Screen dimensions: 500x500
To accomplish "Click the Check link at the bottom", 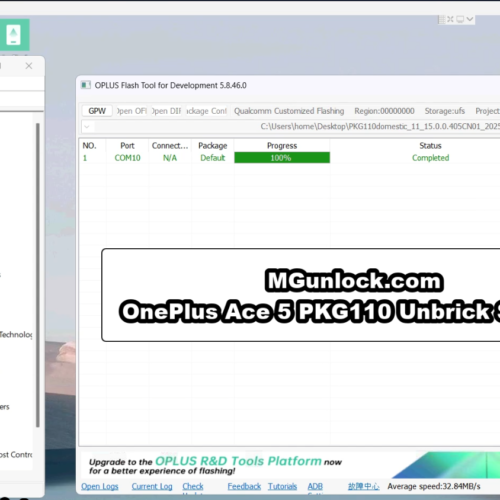I will click(x=193, y=486).
